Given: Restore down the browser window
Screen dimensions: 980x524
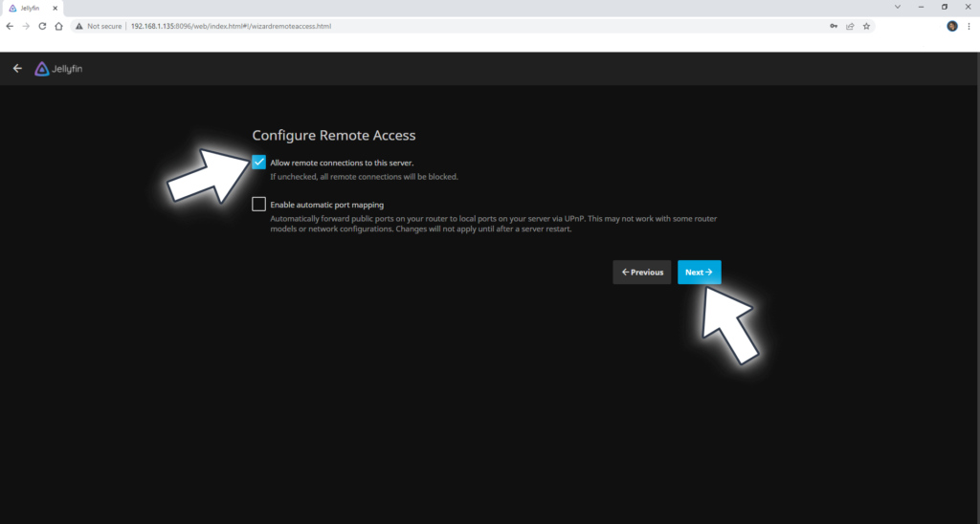Looking at the screenshot, I should [x=945, y=7].
